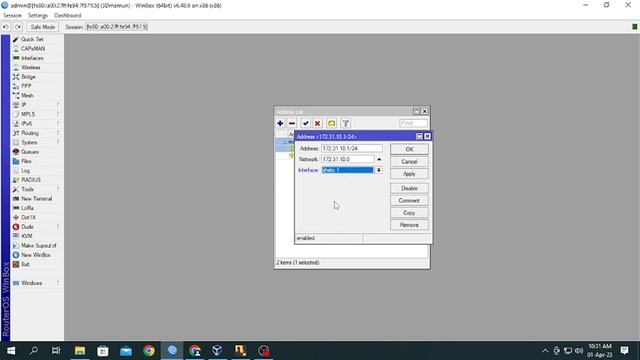Screen dimensions: 640x360
Task: Open the Mesh section
Action: 27,96
